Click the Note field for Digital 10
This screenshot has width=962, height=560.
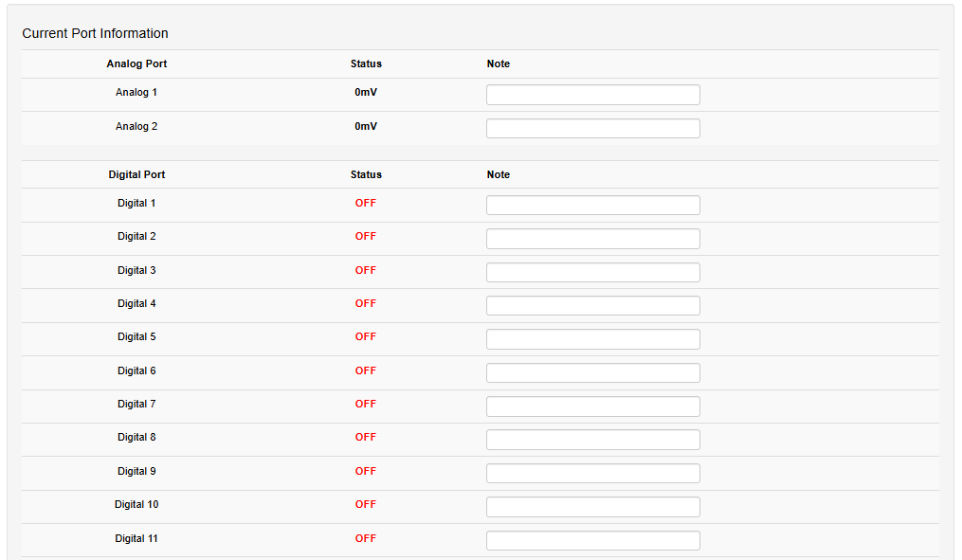tap(592, 507)
